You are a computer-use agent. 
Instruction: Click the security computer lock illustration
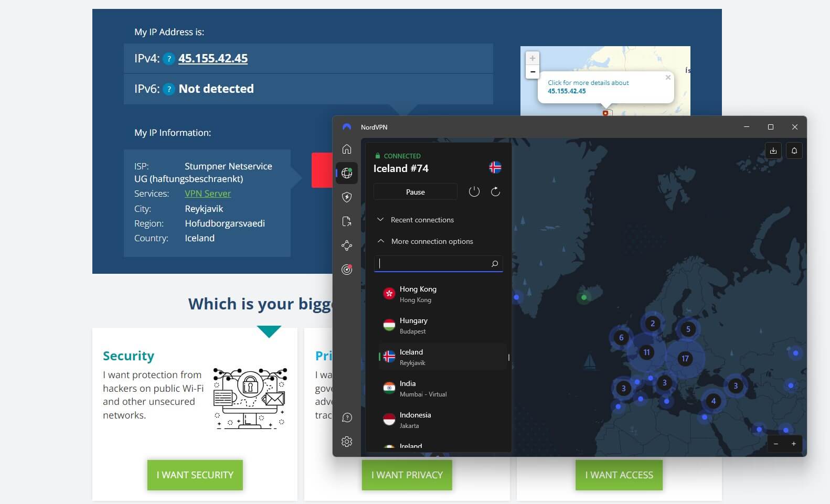[x=250, y=398]
